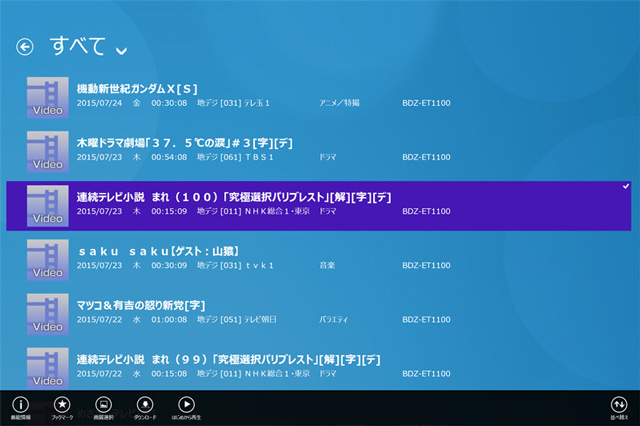640x426 pixels.
Task: Open 連続テレビ小説 まれ (99) title
Action: pyautogui.click(x=228, y=359)
